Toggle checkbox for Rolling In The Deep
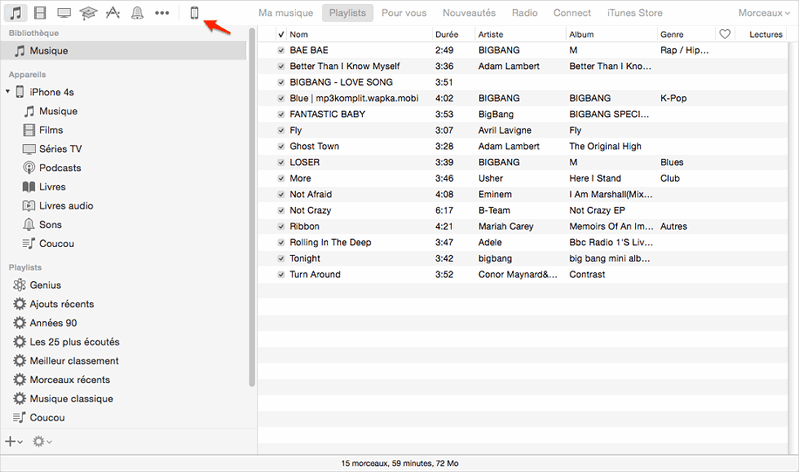Viewport: 799px width, 472px height. click(x=281, y=242)
